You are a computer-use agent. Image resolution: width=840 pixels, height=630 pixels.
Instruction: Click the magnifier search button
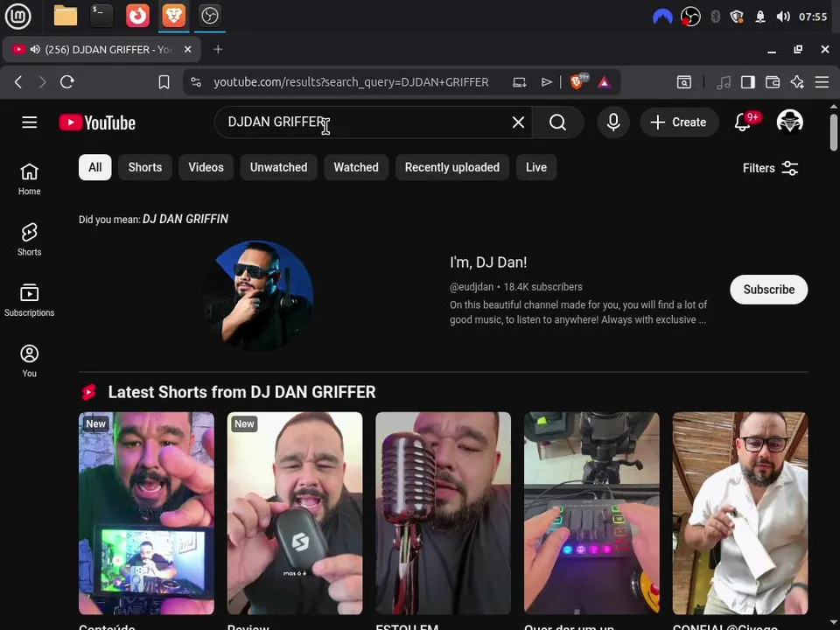(x=557, y=122)
